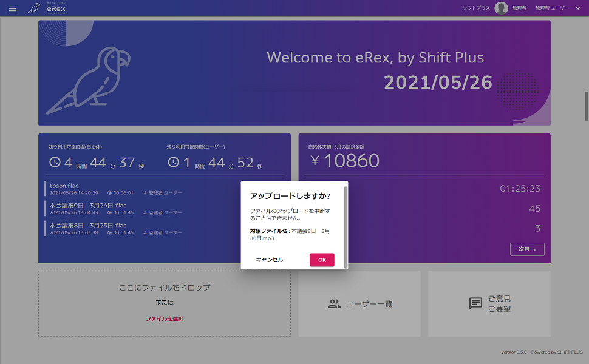Click clock icon beside user remaining time
Image resolution: width=589 pixels, height=364 pixels.
tap(173, 162)
